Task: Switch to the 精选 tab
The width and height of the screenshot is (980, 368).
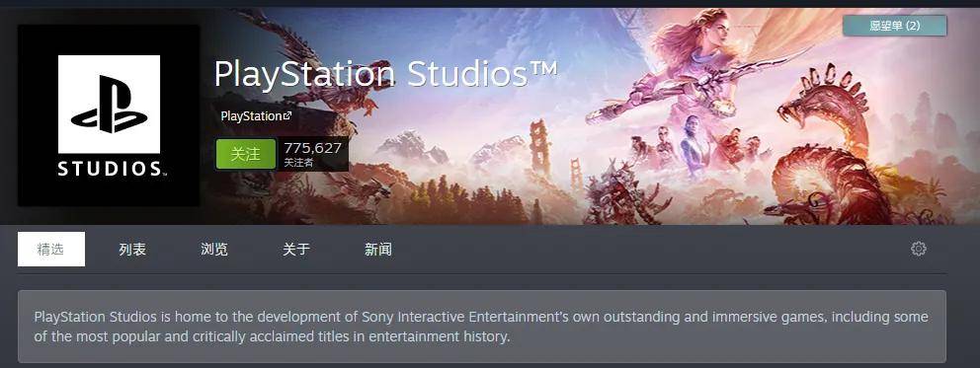Action: (51, 249)
